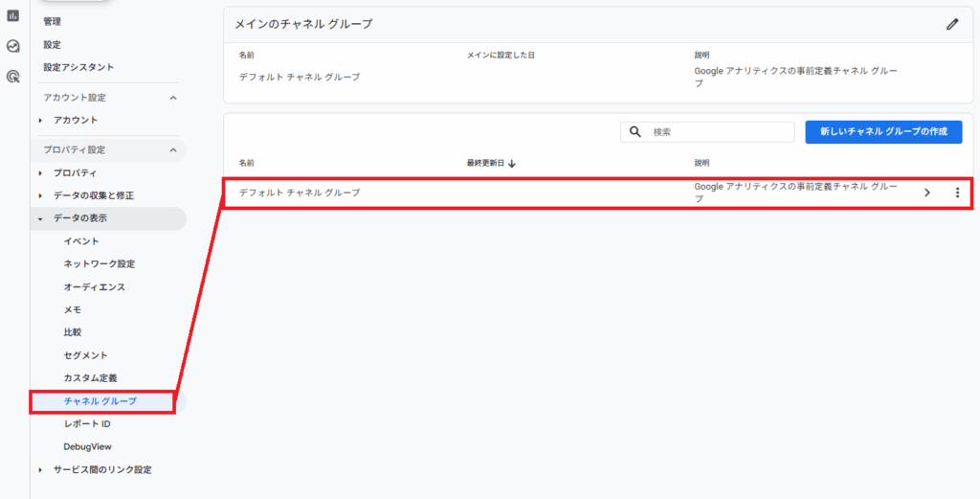Viewport: 980px width, 499px height.
Task: Click the 名前 column header in list table
Action: (x=246, y=163)
